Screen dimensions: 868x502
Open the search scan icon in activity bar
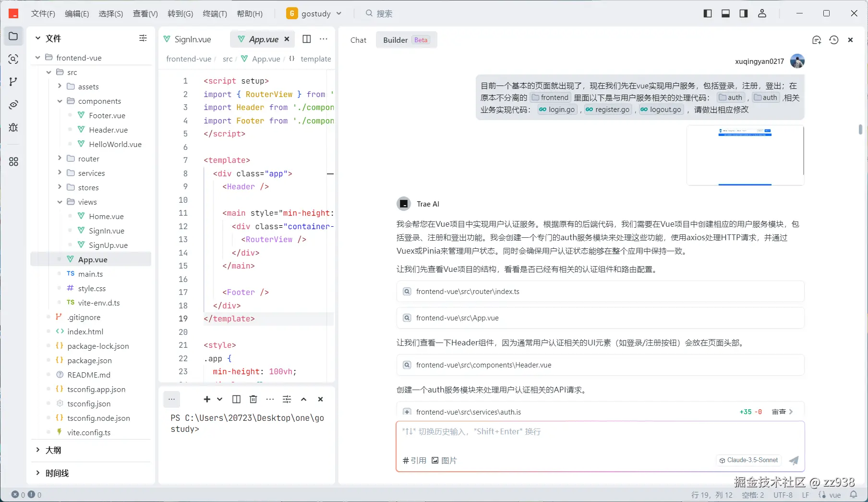(x=13, y=59)
